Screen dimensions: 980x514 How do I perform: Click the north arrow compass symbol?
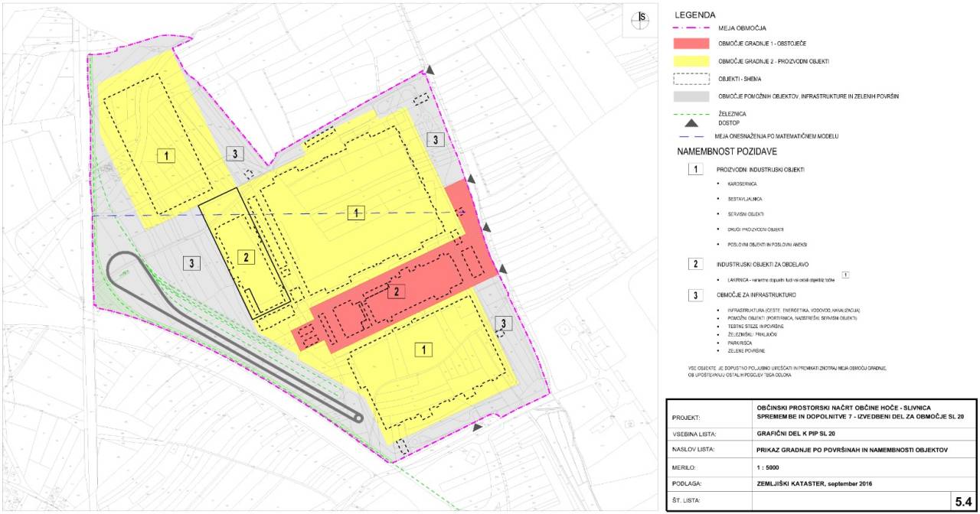(639, 19)
